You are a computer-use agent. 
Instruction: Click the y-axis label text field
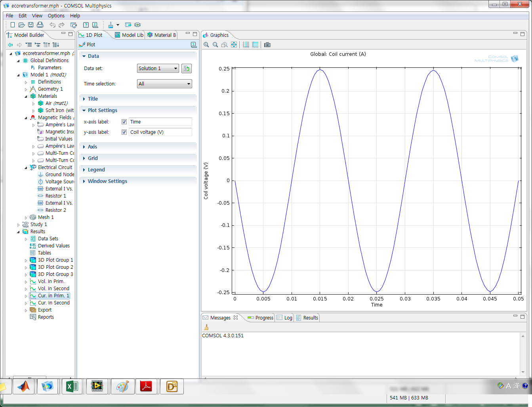[160, 132]
